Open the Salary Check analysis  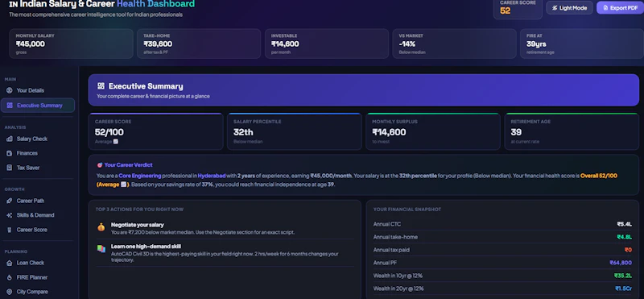(37, 139)
